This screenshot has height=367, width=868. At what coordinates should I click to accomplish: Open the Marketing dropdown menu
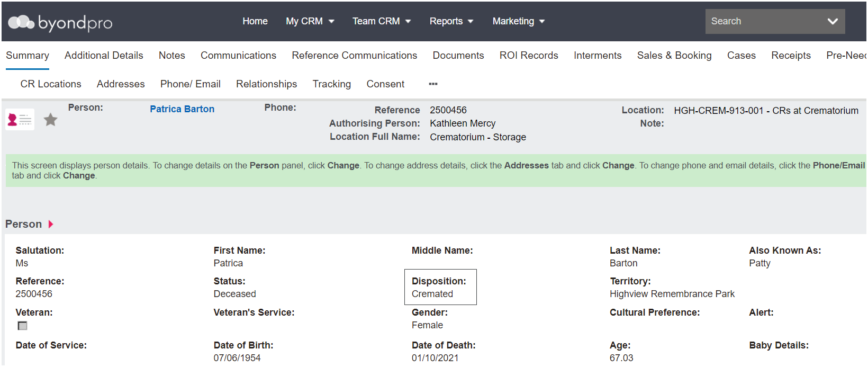[519, 21]
